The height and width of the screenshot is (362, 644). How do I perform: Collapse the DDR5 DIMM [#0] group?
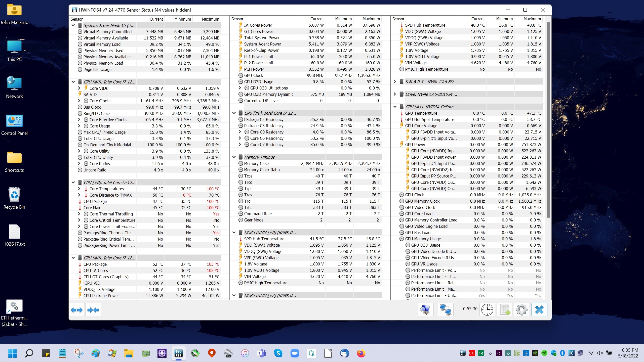[234, 233]
